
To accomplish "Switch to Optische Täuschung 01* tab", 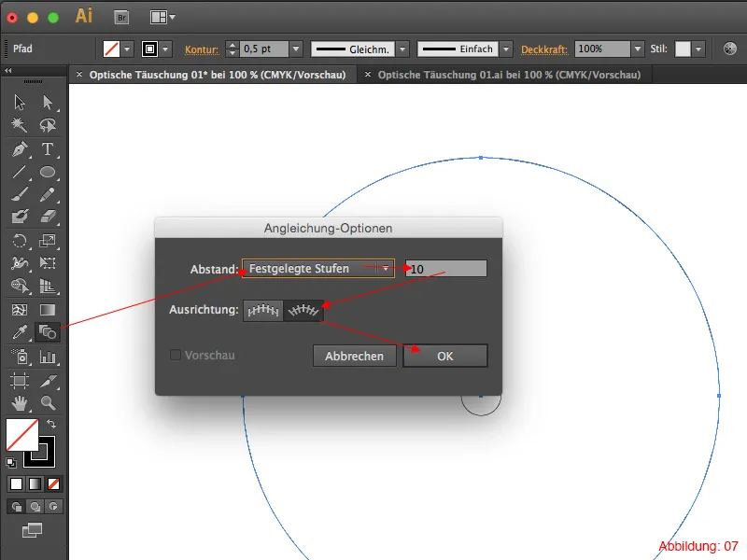I will click(x=218, y=75).
